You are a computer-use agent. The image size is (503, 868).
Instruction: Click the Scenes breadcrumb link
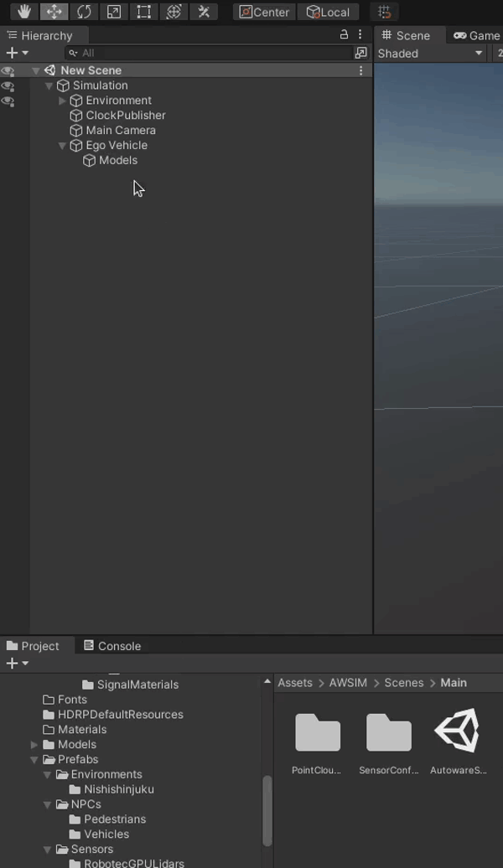point(403,683)
